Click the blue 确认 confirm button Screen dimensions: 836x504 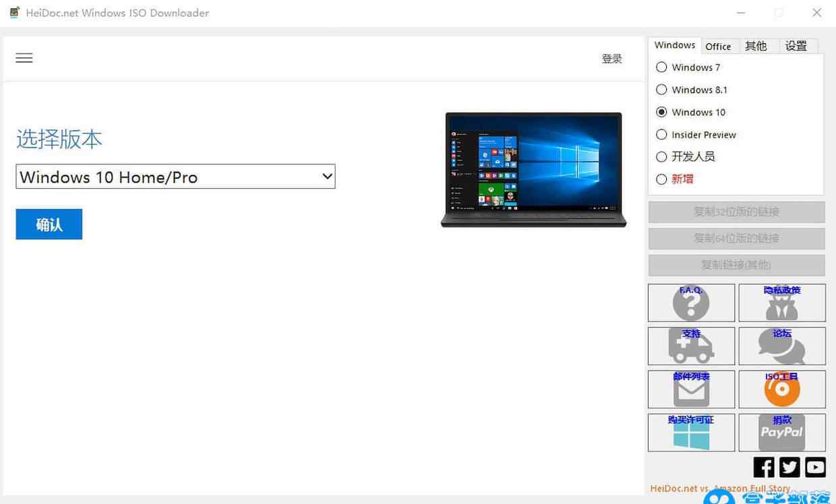(x=49, y=224)
